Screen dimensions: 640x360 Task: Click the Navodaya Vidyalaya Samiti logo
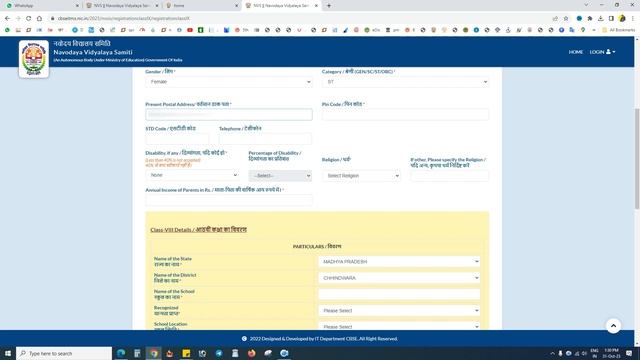[x=34, y=59]
